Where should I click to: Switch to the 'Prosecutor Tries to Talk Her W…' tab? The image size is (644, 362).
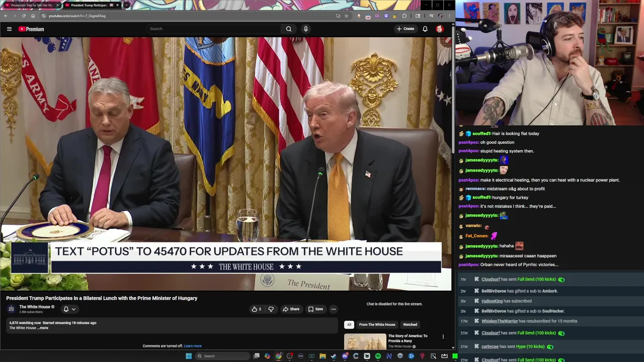coord(31,5)
